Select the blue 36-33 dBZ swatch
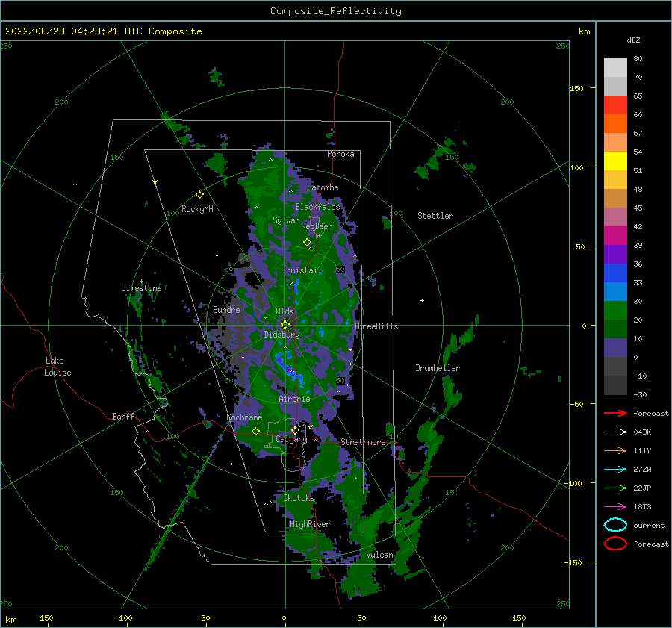 click(x=615, y=273)
